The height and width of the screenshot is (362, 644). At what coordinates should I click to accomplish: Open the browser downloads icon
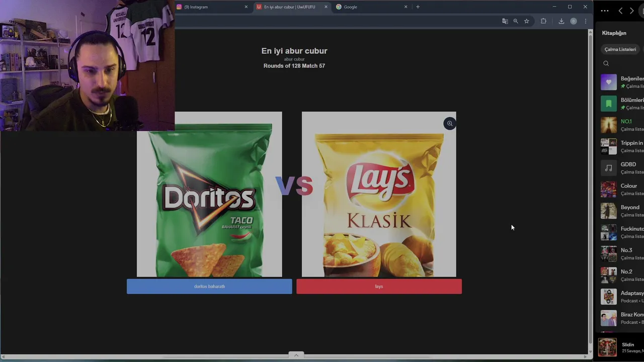(x=561, y=21)
